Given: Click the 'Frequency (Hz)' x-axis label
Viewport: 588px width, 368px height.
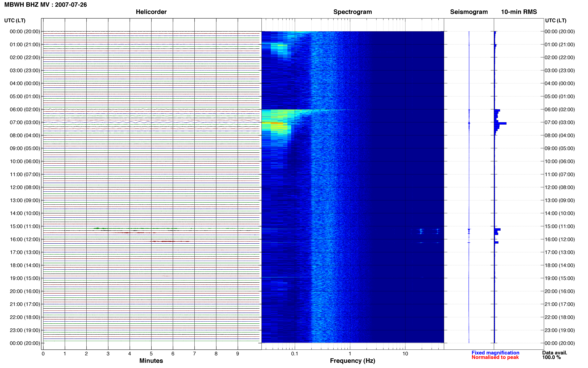Looking at the screenshot, I should 352,361.
